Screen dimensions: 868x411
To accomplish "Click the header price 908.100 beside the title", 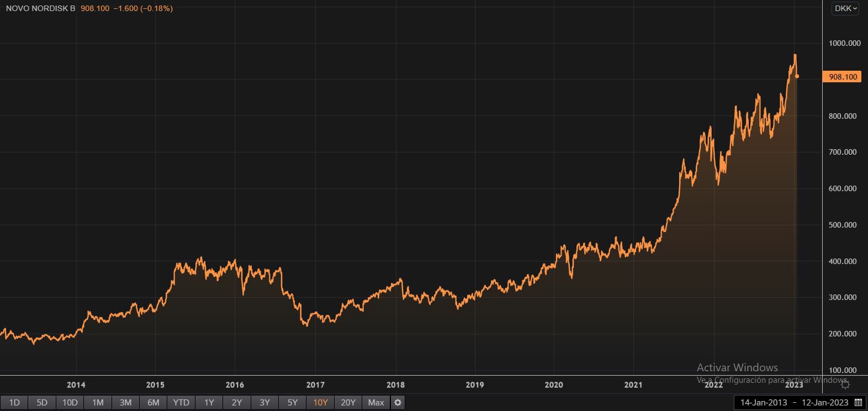I will click(x=95, y=8).
